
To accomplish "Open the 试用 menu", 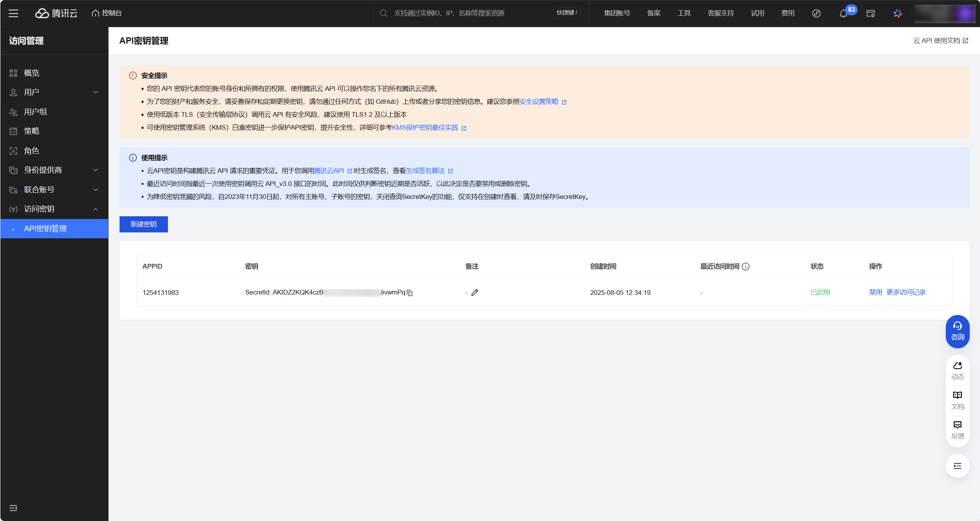I will click(x=757, y=13).
